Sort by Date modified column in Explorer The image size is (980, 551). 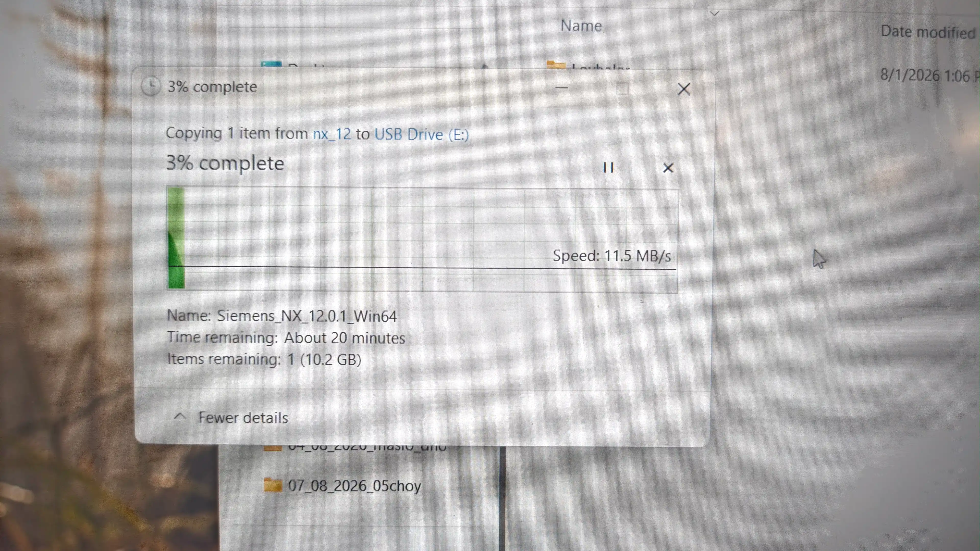928,32
